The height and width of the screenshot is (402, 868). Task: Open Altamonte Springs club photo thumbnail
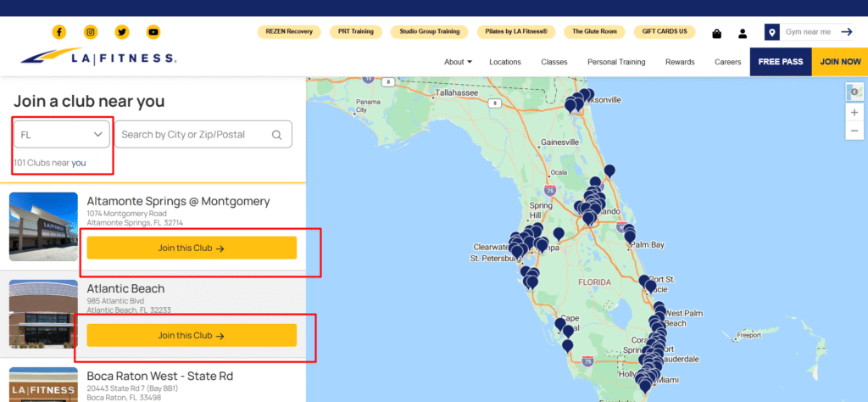[44, 226]
